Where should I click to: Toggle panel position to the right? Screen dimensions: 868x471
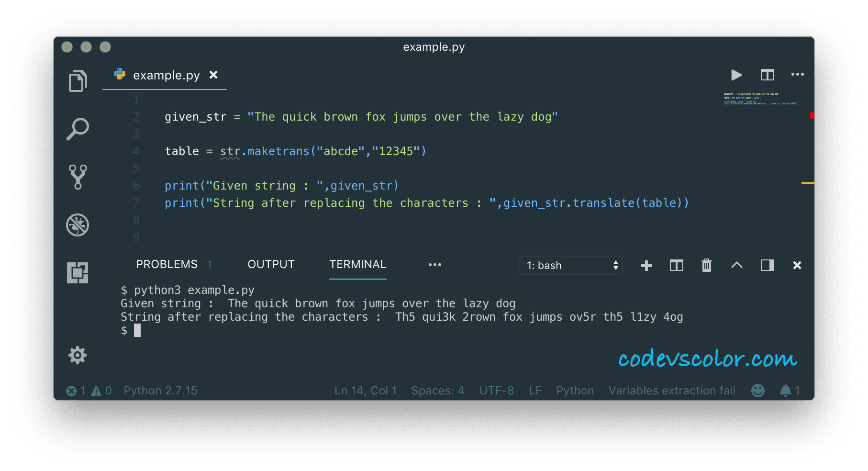tap(768, 265)
